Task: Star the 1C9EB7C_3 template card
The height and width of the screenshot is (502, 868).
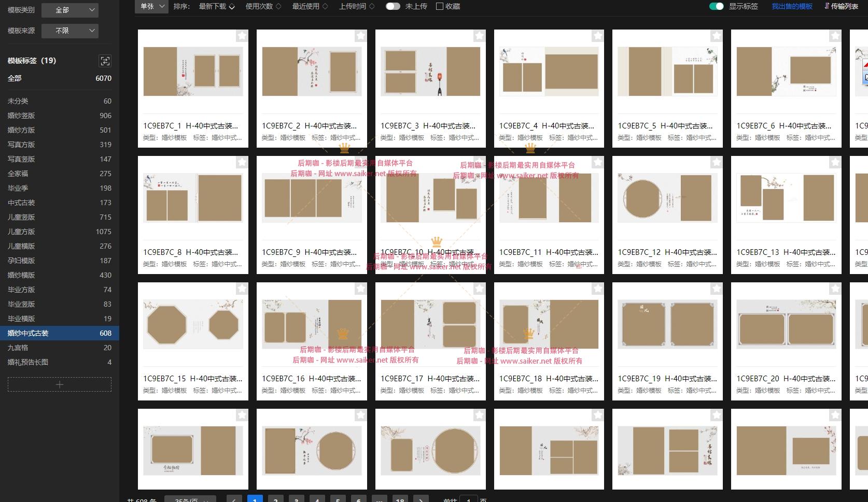Action: (x=480, y=36)
